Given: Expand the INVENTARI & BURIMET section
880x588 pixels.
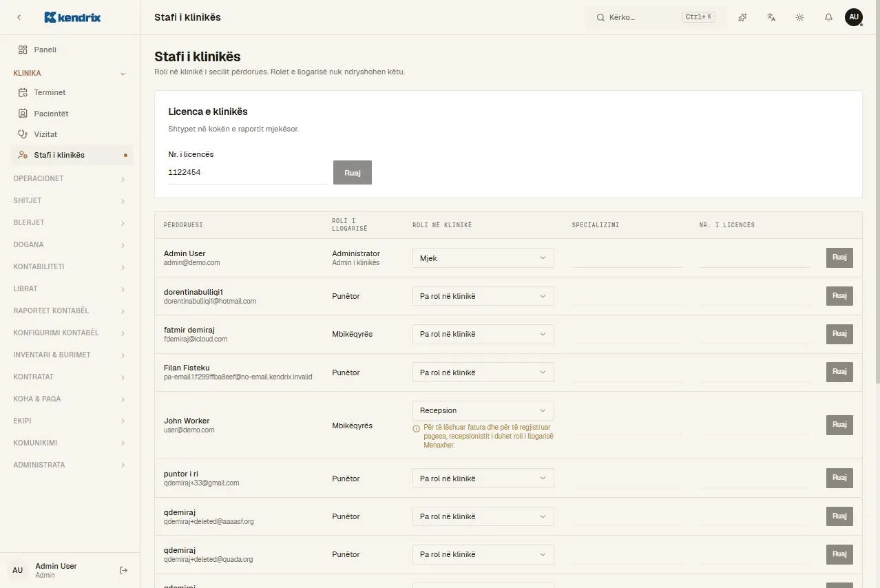Looking at the screenshot, I should [70, 355].
